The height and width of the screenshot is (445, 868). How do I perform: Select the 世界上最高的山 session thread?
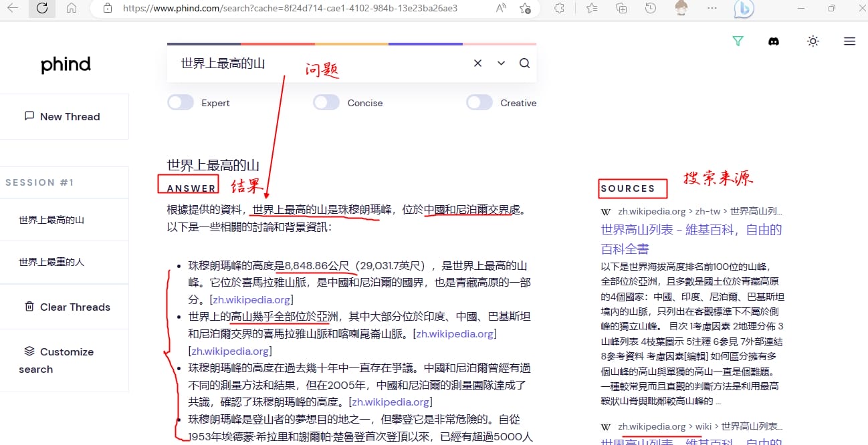(x=51, y=220)
